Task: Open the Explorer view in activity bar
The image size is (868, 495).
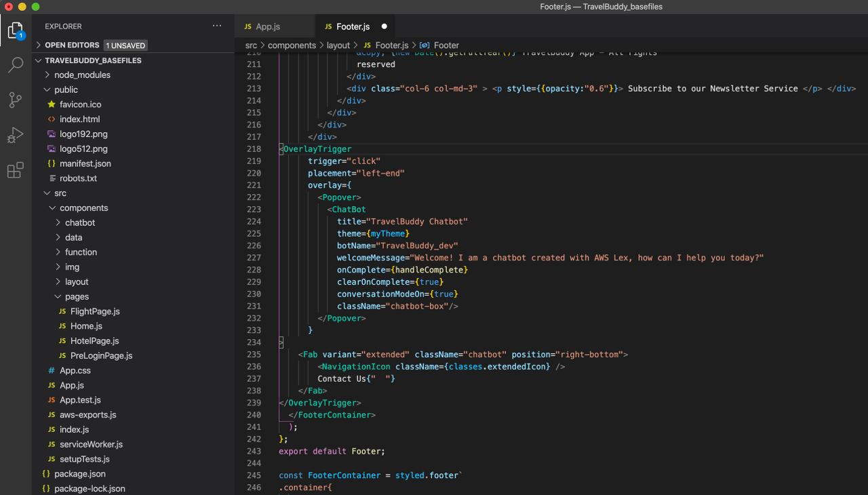Action: coord(15,31)
